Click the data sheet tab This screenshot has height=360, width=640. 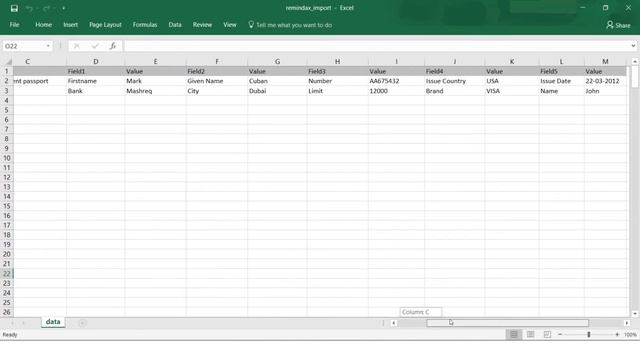click(53, 322)
